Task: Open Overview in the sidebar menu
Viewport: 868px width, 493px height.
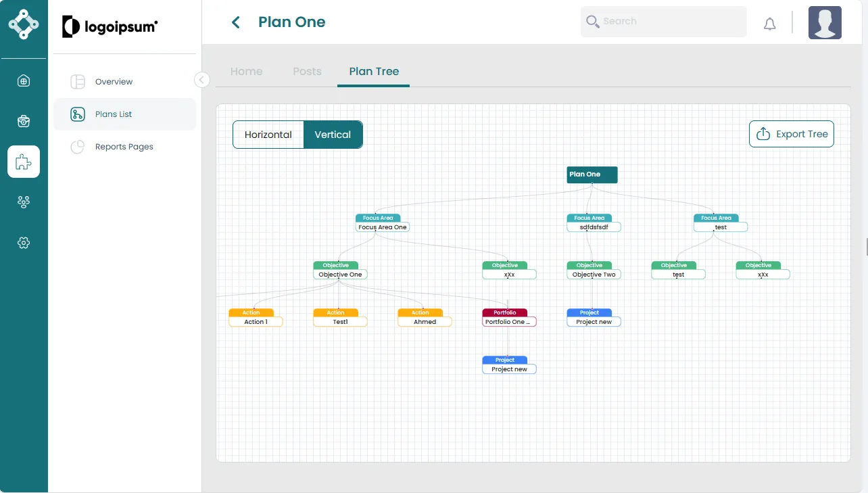Action: click(125, 82)
